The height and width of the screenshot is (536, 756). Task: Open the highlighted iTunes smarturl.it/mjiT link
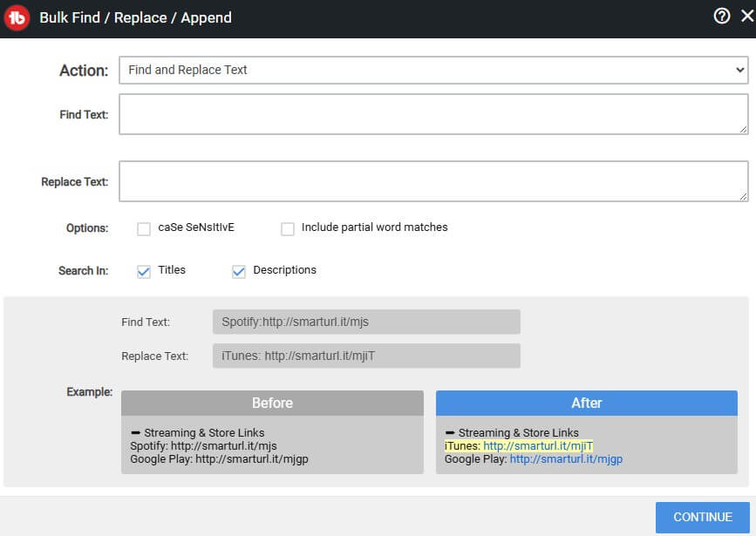[x=538, y=446]
